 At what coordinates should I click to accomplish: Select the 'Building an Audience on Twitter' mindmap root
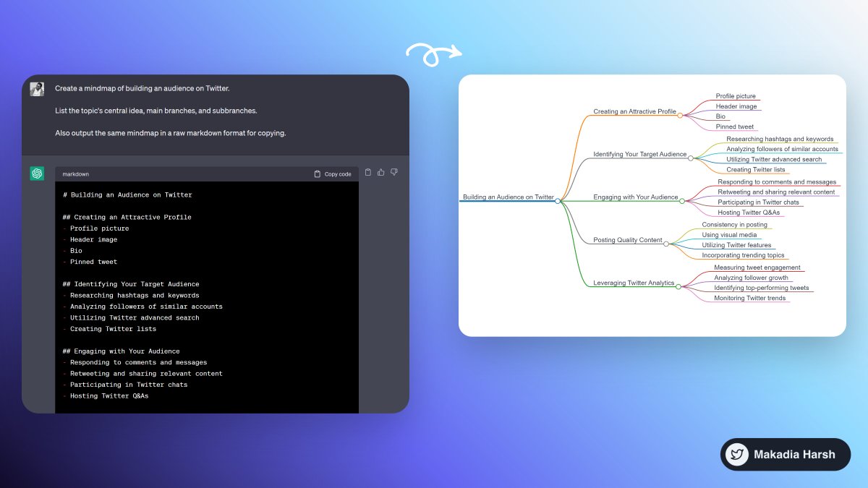pos(509,197)
